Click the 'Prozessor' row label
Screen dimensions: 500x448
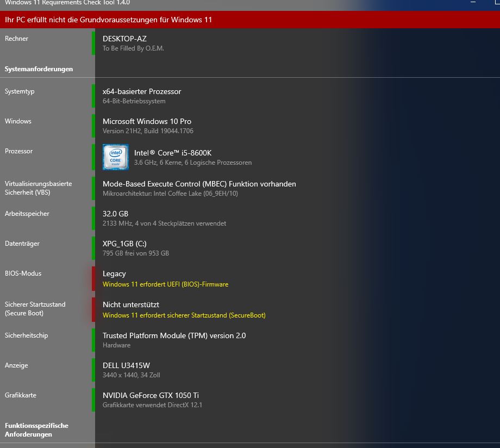(x=19, y=151)
